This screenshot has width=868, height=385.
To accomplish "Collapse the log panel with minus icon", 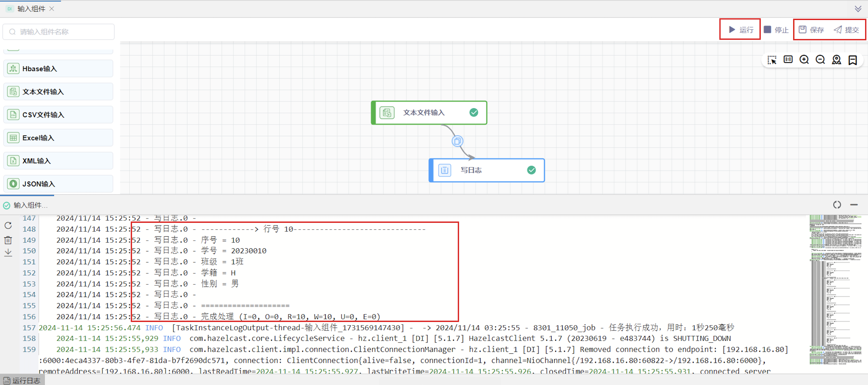I will [x=854, y=205].
